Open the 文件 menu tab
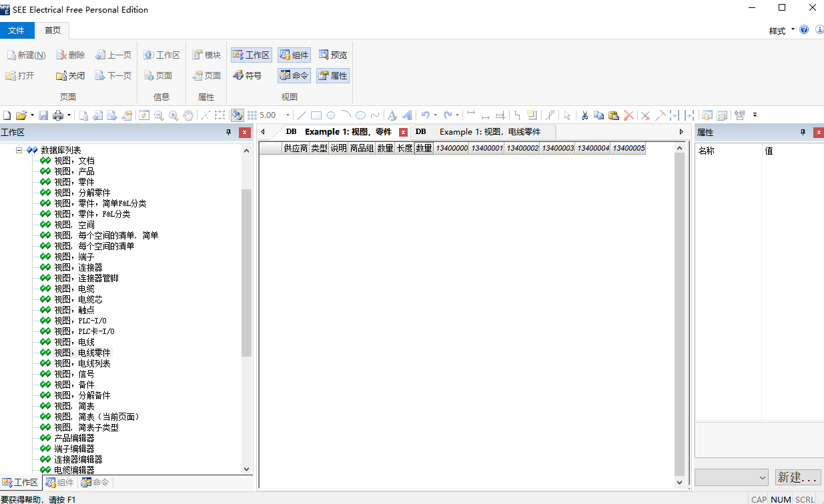824x504 pixels. 17,31
